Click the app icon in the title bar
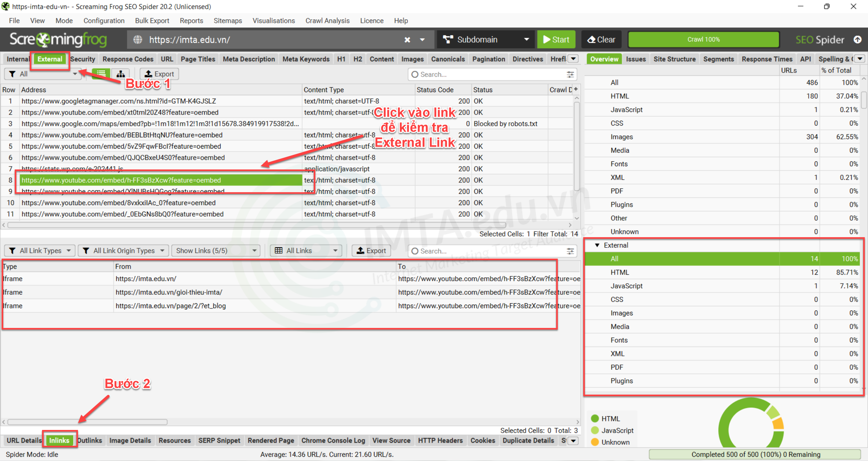 (5, 6)
